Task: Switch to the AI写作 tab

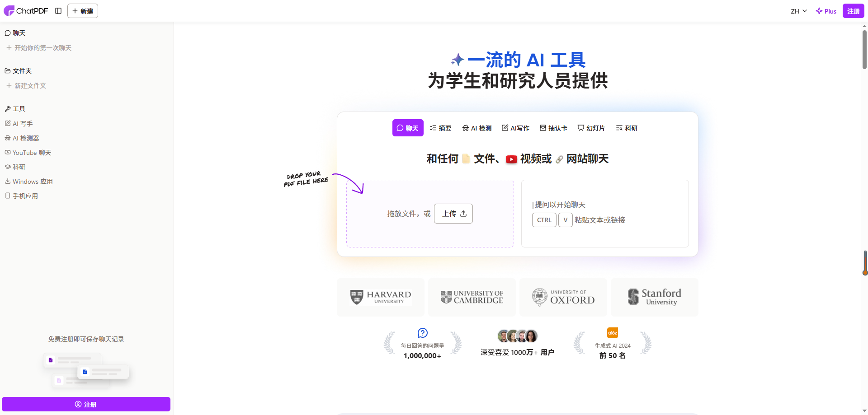Action: pos(515,128)
